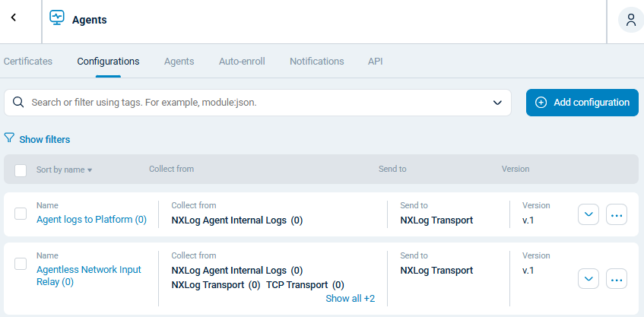Switch to the Certificates tab

point(28,61)
